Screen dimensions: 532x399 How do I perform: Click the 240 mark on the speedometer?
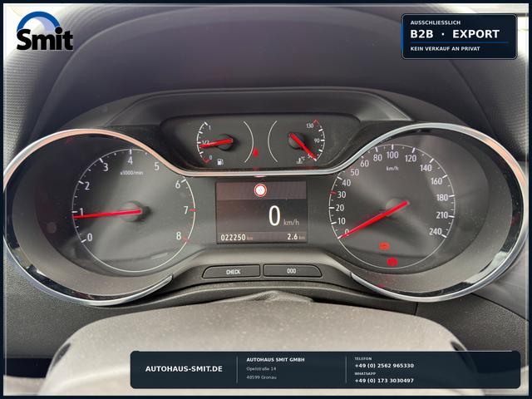click(x=436, y=231)
